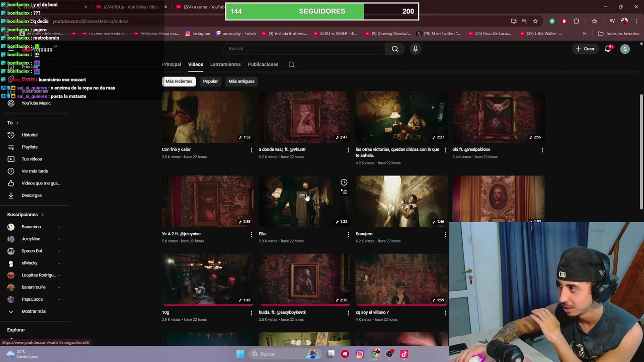Switch to the Principal channel tab
This screenshot has width=644, height=362.
coord(172,64)
